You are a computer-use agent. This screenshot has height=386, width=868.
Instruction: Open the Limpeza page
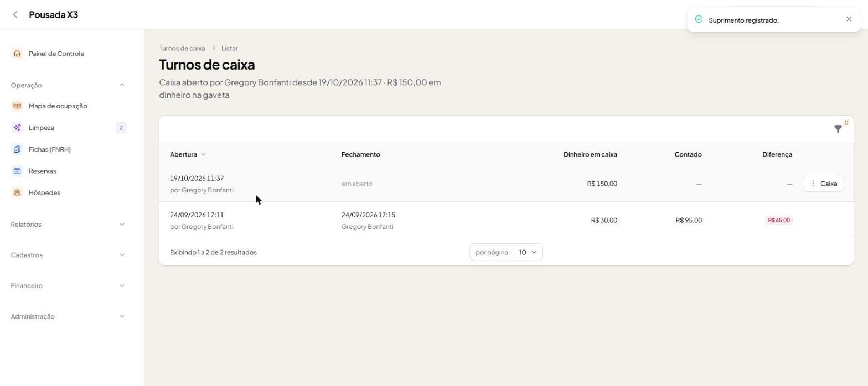click(x=42, y=128)
